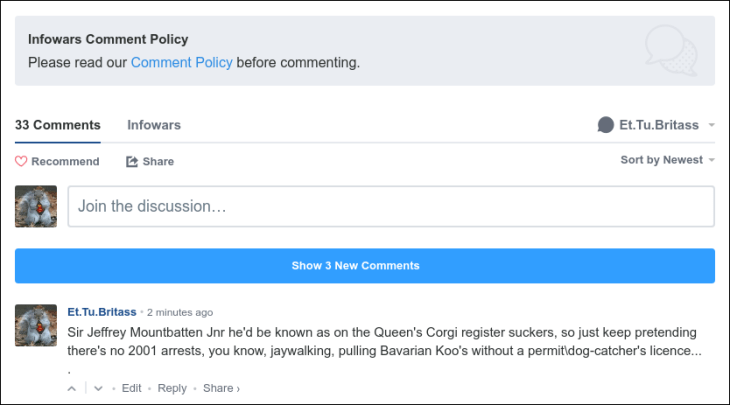Image resolution: width=730 pixels, height=405 pixels.
Task: Expand the Share options under the comment
Action: [221, 388]
